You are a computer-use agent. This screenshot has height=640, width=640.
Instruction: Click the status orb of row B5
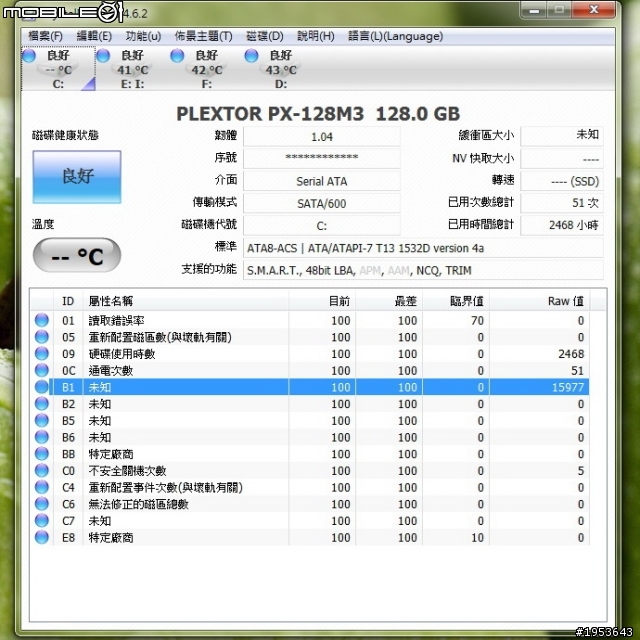pos(42,420)
